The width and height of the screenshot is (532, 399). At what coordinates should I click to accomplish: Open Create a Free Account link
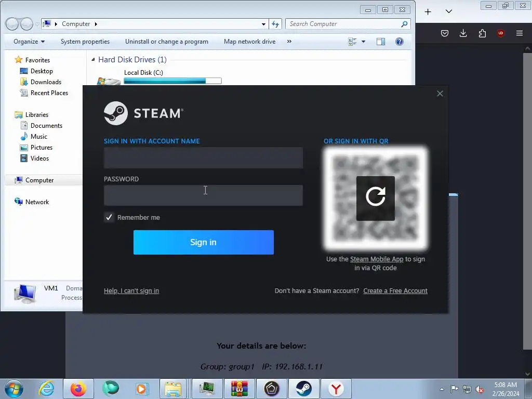pyautogui.click(x=395, y=291)
